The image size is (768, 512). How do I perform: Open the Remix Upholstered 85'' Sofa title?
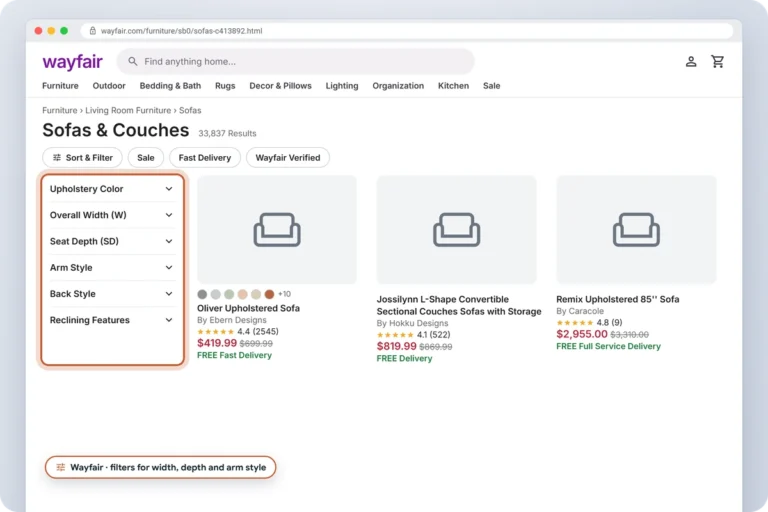click(618, 299)
